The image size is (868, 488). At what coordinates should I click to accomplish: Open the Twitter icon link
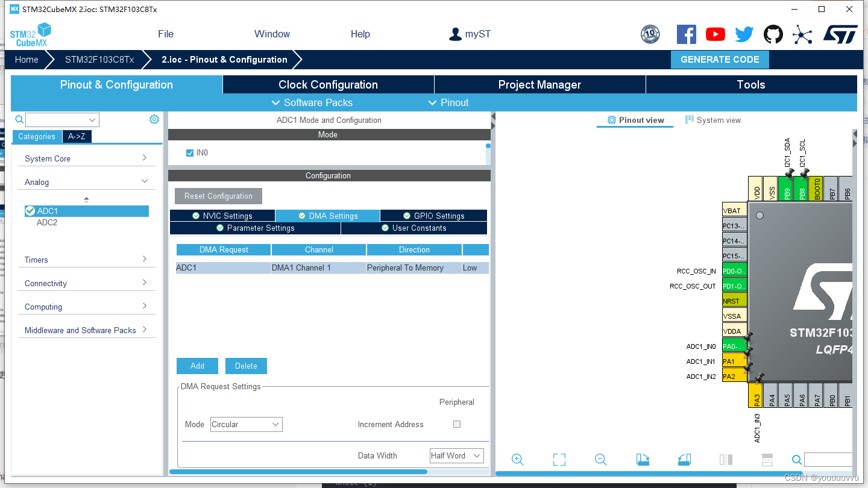pos(744,34)
